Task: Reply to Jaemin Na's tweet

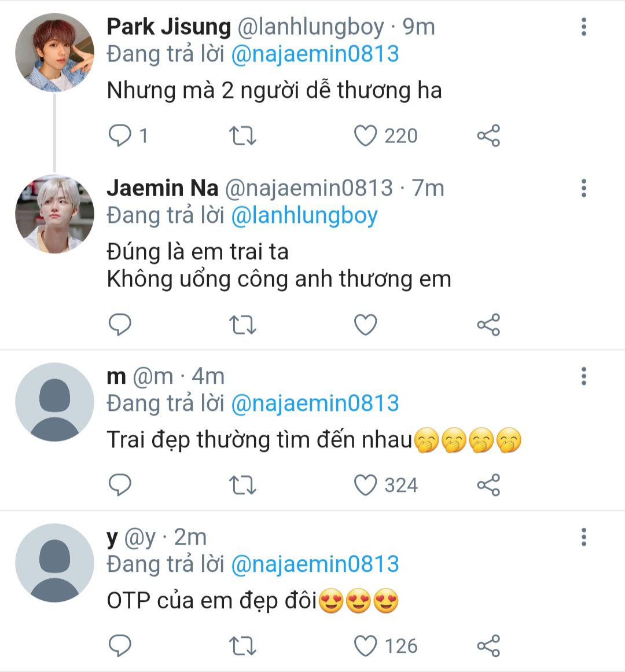Action: coord(120,325)
